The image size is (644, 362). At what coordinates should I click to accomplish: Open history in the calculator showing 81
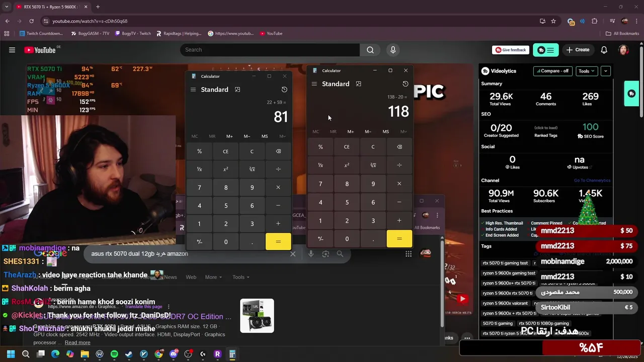pos(284,89)
